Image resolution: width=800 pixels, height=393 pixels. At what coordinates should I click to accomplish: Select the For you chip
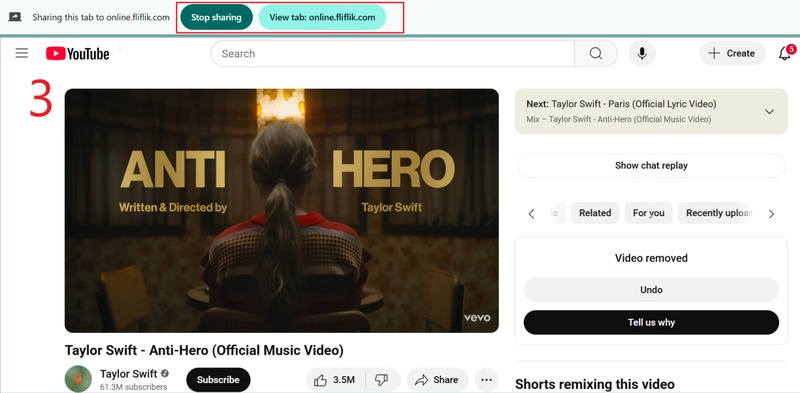(648, 213)
